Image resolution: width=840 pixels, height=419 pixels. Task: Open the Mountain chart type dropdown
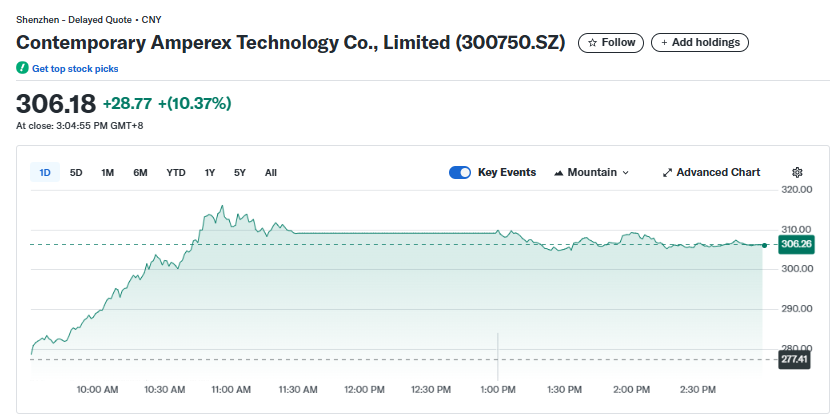coord(591,173)
